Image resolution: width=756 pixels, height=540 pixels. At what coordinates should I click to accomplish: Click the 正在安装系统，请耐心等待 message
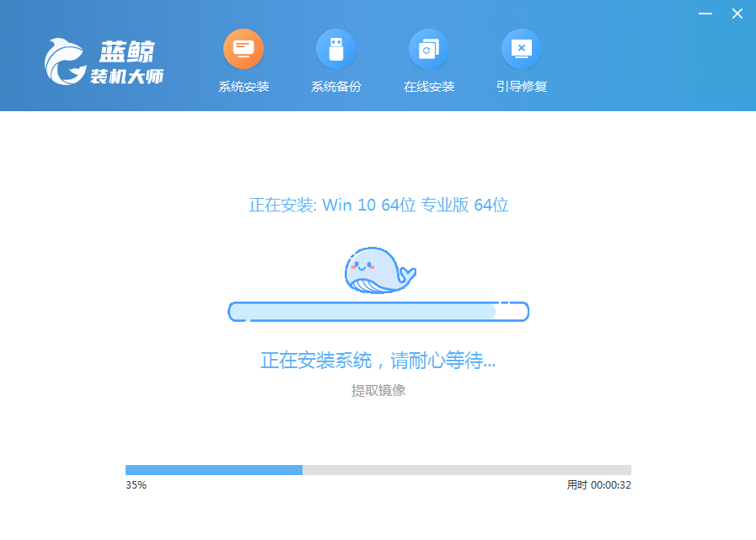378,361
